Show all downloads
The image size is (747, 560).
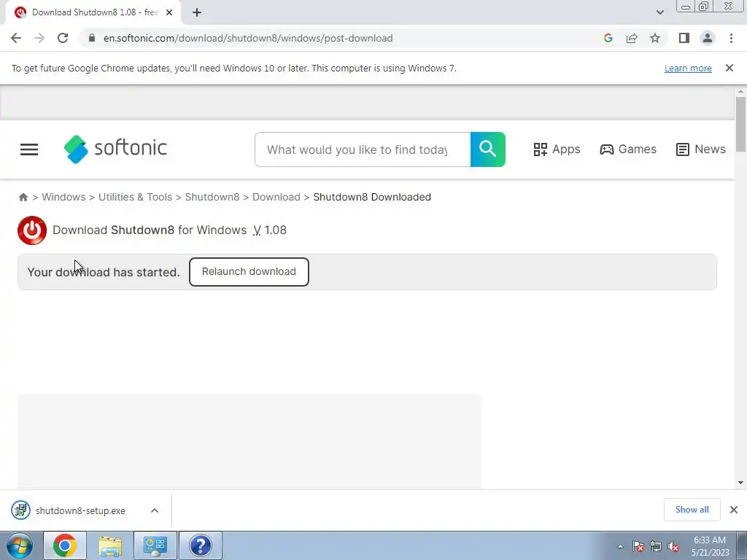click(x=692, y=510)
